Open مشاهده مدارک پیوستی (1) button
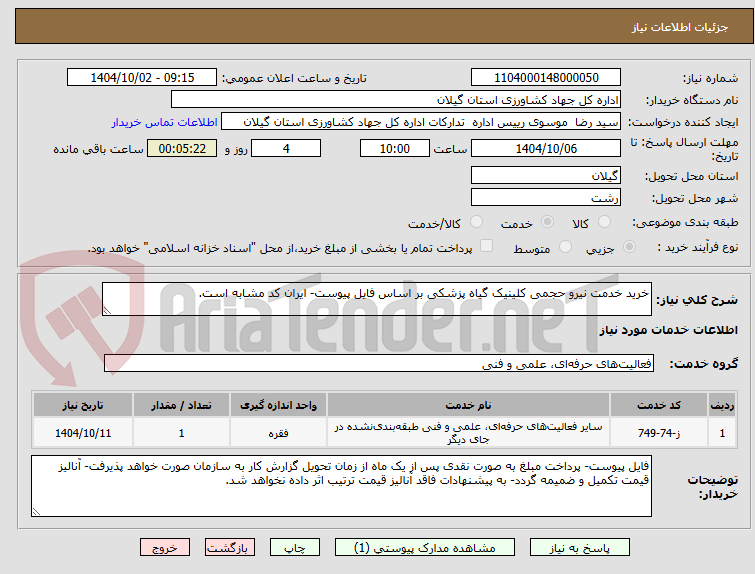755x574 pixels. click(x=425, y=548)
